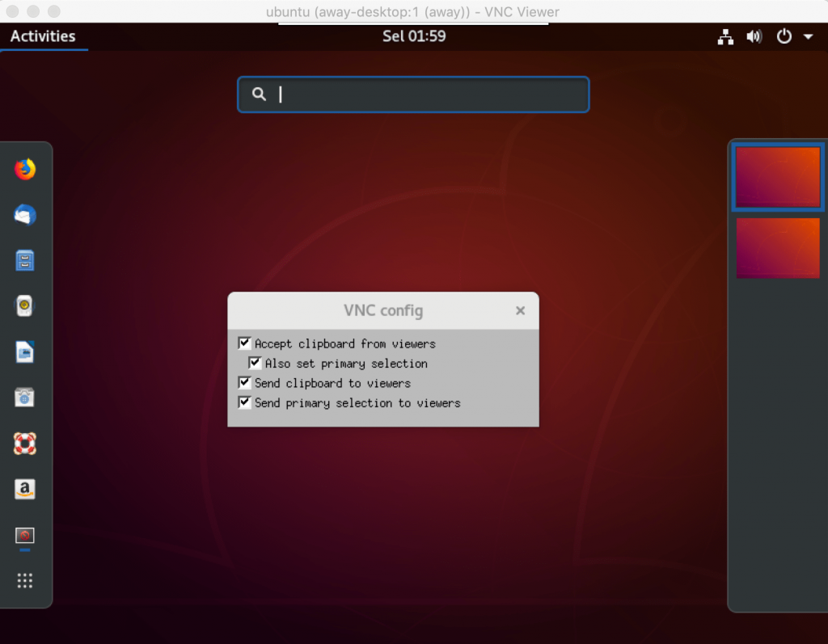
Task: Open Thunderbird Mail from the dock
Action: point(25,215)
